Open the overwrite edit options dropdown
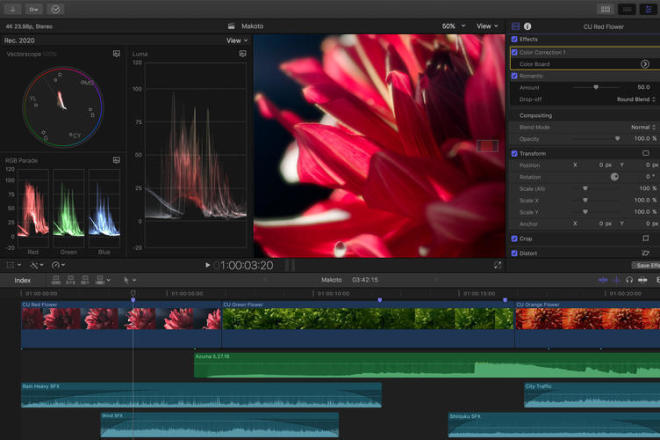 pyautogui.click(x=103, y=280)
